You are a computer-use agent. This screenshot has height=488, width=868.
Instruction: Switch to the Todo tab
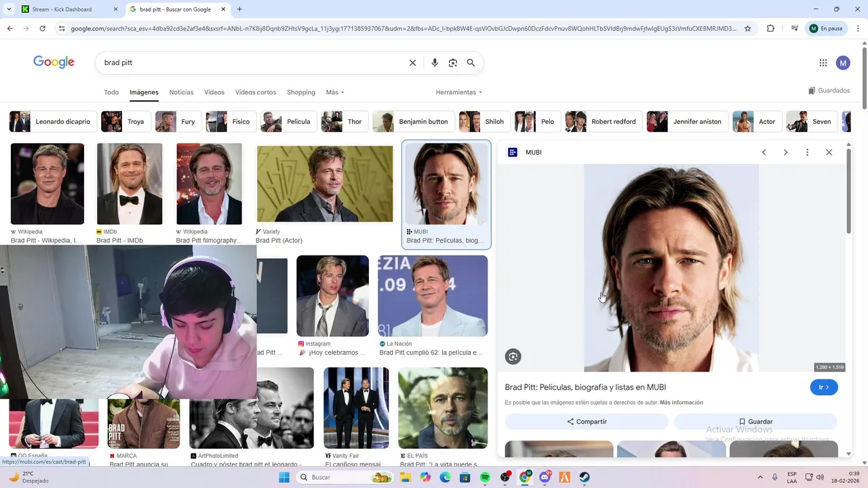pyautogui.click(x=111, y=92)
